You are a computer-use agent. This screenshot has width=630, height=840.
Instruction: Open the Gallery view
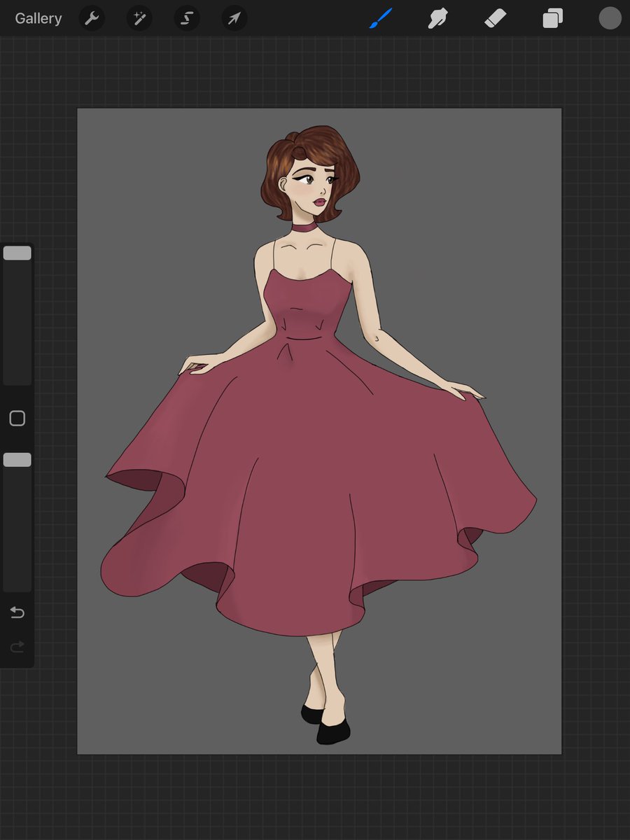(x=38, y=19)
